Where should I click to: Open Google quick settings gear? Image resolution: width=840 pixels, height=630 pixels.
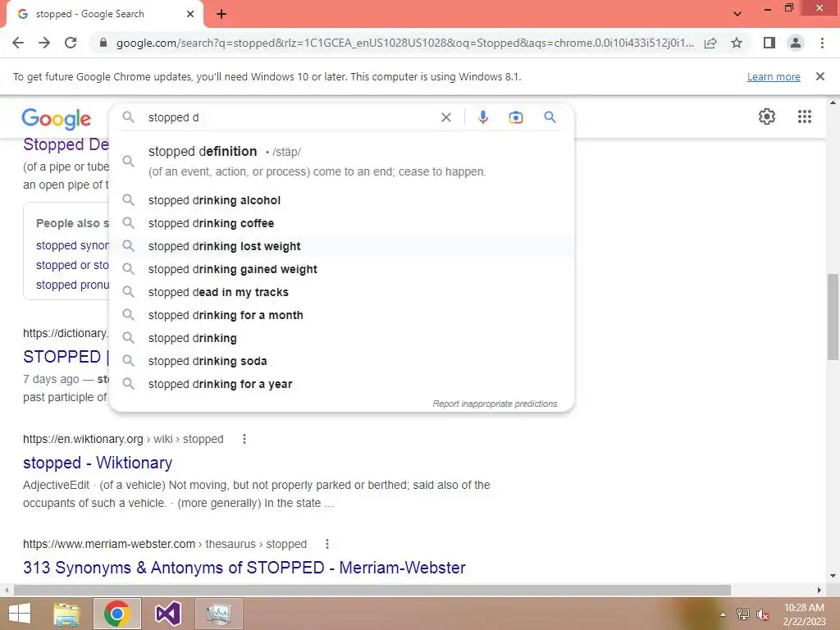click(767, 116)
